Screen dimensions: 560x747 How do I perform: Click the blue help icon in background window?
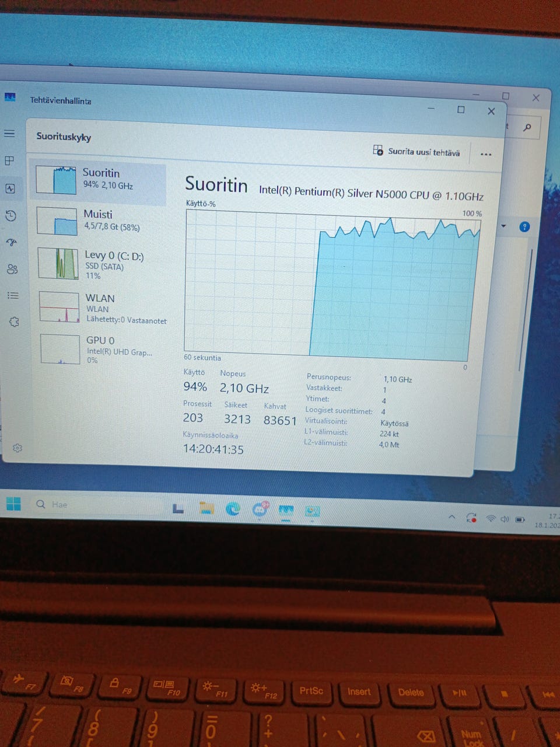[524, 226]
